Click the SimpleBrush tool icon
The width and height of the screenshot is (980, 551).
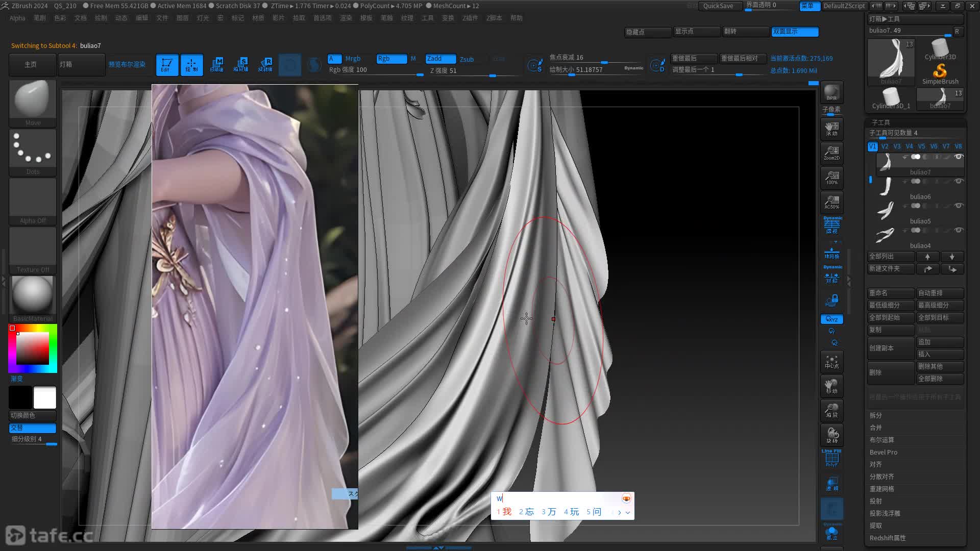click(x=940, y=73)
